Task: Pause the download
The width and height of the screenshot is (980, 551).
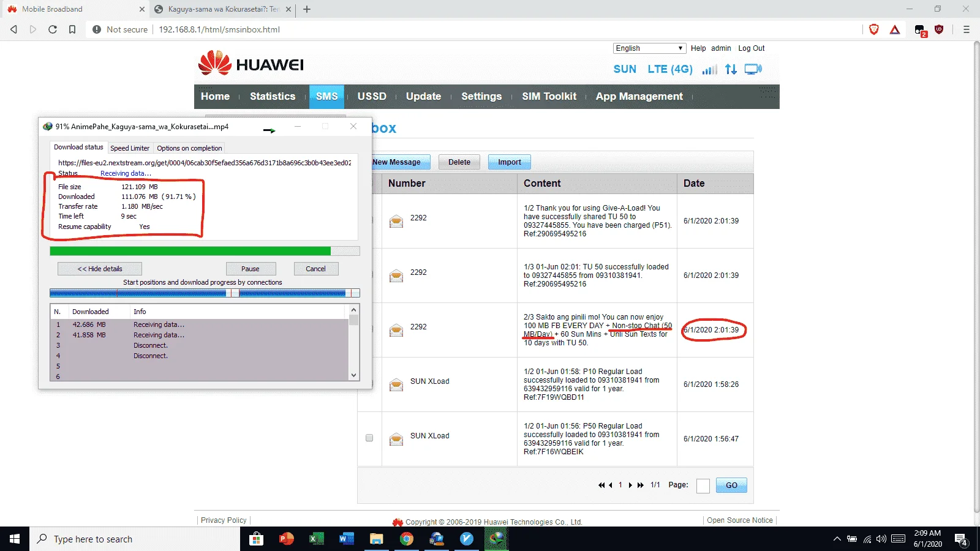Action: pos(251,269)
